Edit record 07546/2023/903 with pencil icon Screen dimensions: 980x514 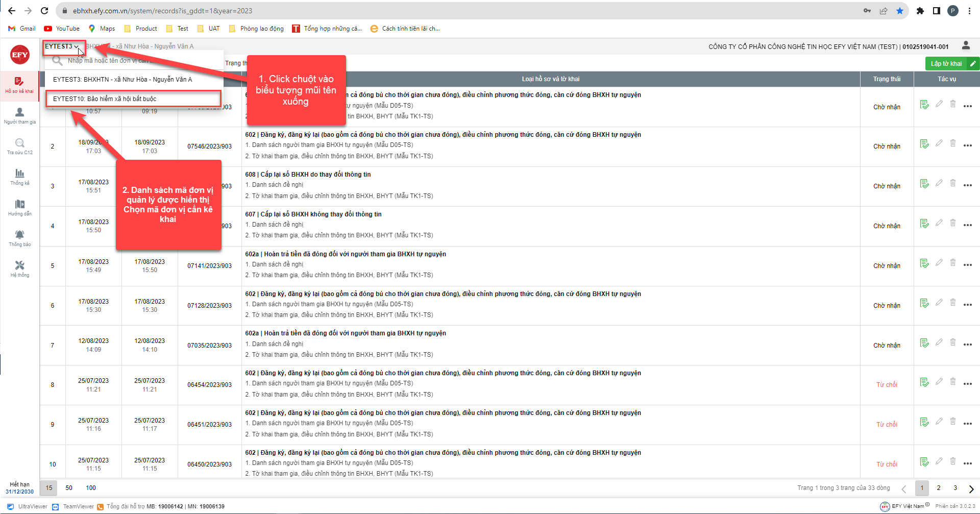pyautogui.click(x=939, y=143)
